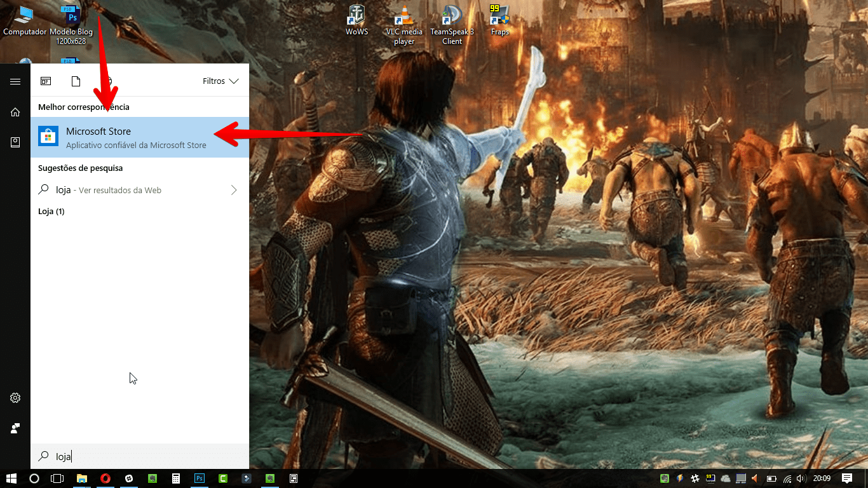Image resolution: width=868 pixels, height=488 pixels.
Task: Open Opera browser from the taskbar
Action: 105,478
